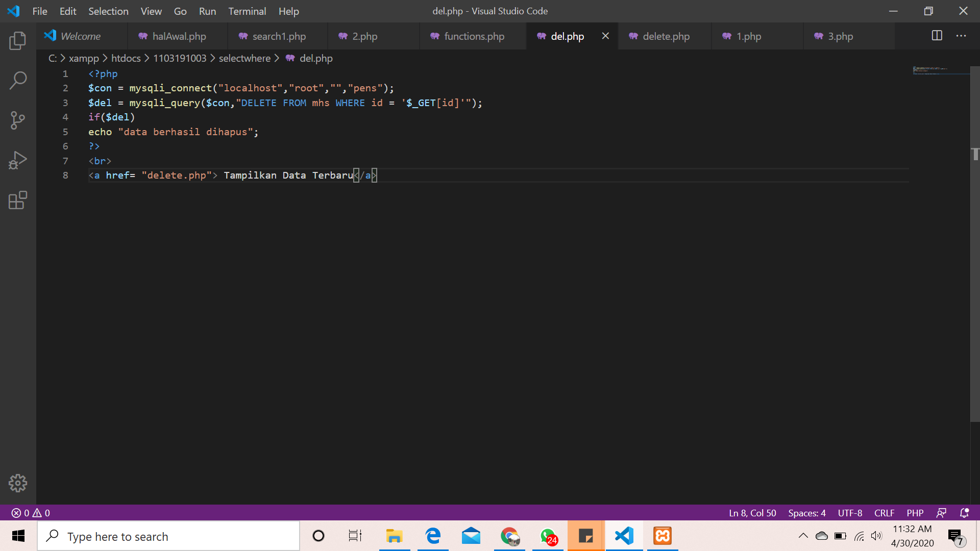Screen dimensions: 980x551
Task: Close the del.php tab
Action: [605, 36]
